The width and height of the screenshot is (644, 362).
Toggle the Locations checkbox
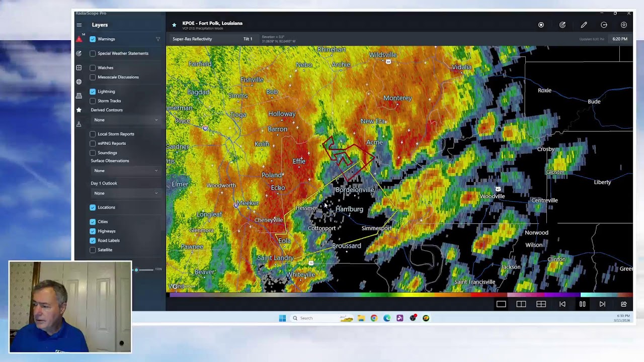93,207
